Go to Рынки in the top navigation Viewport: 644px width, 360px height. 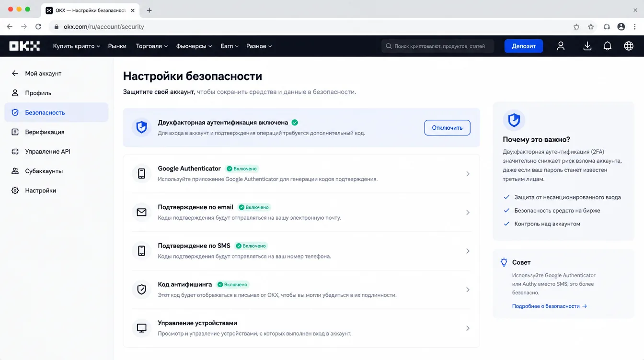click(x=117, y=46)
